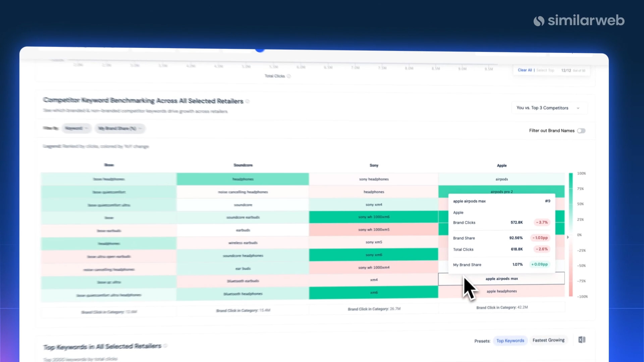Click the Clear All link
This screenshot has width=644, height=362.
tap(525, 70)
